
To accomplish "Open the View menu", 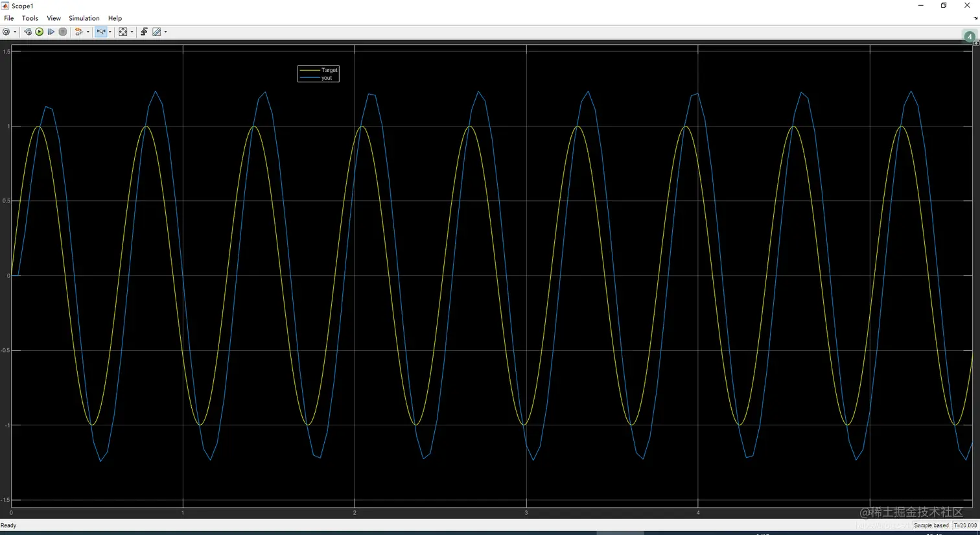I will point(54,18).
